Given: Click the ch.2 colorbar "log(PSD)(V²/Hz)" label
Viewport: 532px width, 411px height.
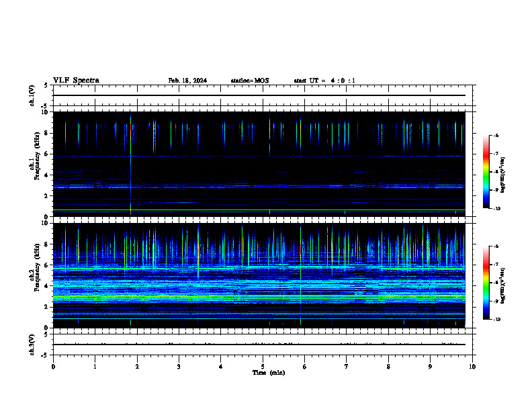Looking at the screenshot, I should (x=503, y=285).
